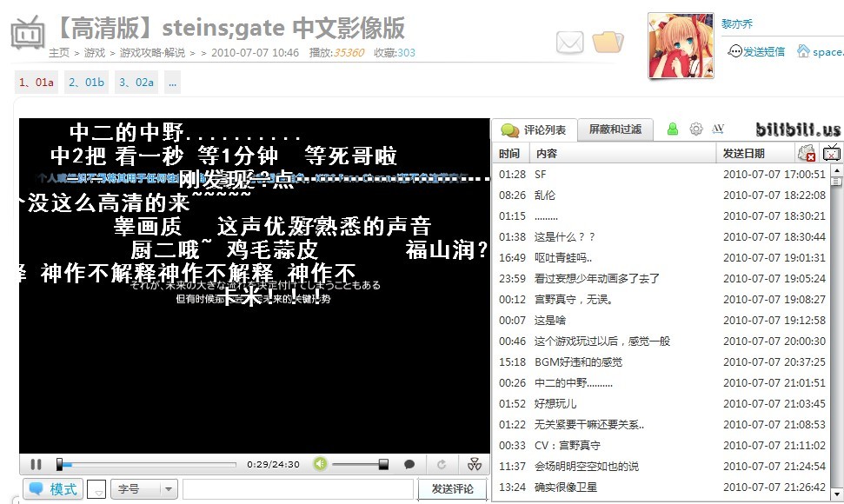Image resolution: width=844 pixels, height=504 pixels.
Task: Click the favorites count 303
Action: point(407,53)
